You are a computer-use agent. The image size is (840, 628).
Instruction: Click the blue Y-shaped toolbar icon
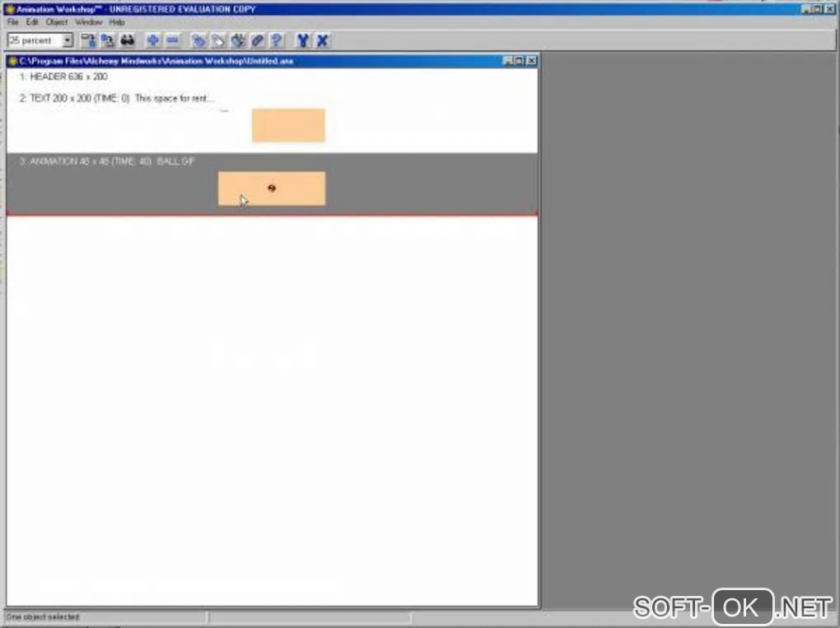click(303, 40)
